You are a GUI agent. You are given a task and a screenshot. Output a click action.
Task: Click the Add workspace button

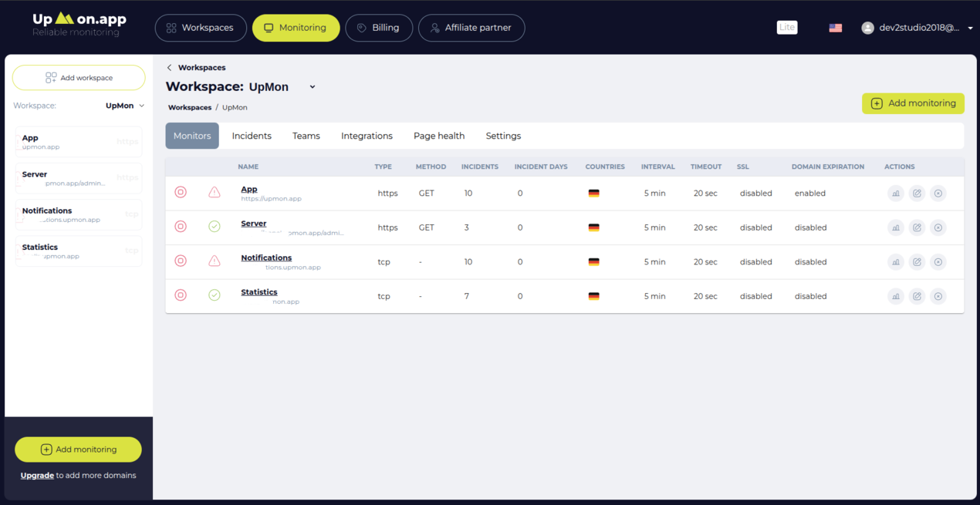tap(79, 78)
